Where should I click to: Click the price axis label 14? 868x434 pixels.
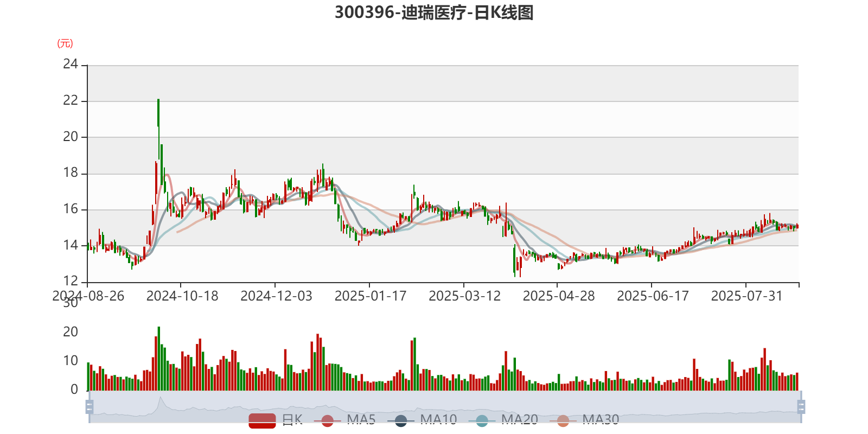coord(71,245)
